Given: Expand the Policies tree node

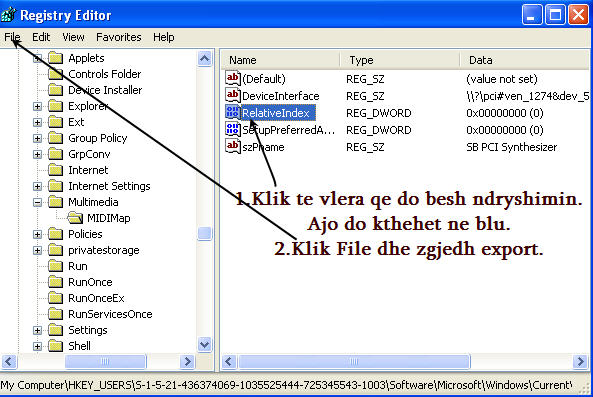Looking at the screenshot, I should [37, 234].
